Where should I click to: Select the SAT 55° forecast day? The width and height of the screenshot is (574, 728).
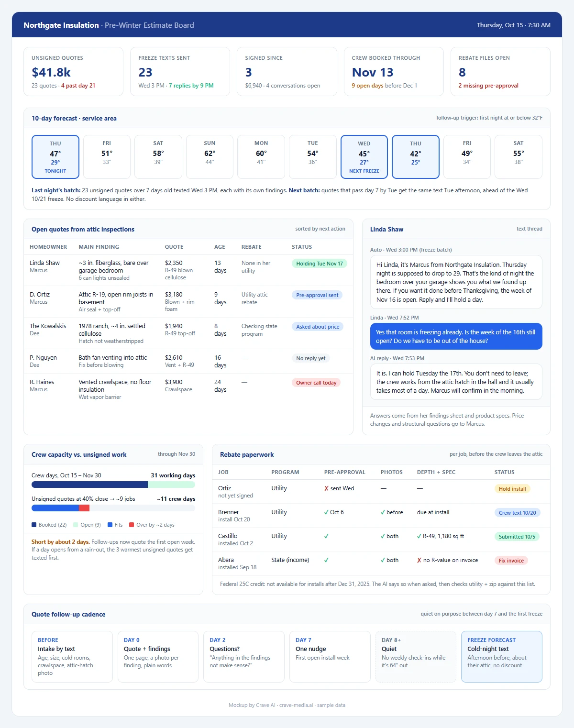pos(519,157)
